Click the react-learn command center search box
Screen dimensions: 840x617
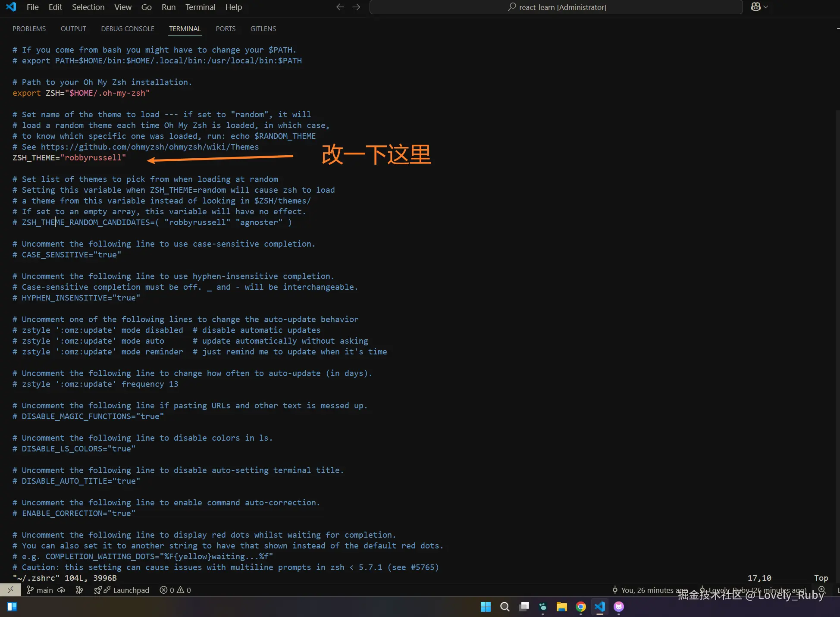tap(556, 7)
